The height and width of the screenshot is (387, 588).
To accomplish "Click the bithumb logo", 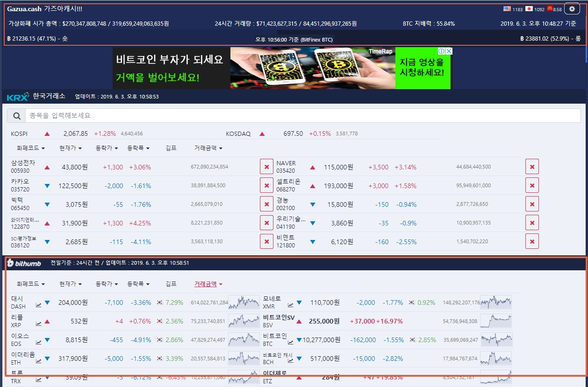I will pos(24,263).
